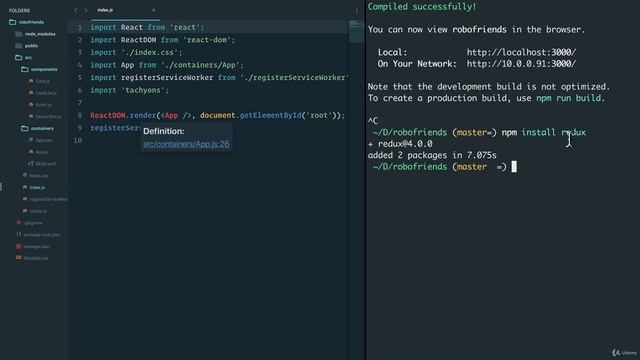The image size is (640, 360).
Task: Click line number 8 in the gutter
Action: click(x=80, y=115)
